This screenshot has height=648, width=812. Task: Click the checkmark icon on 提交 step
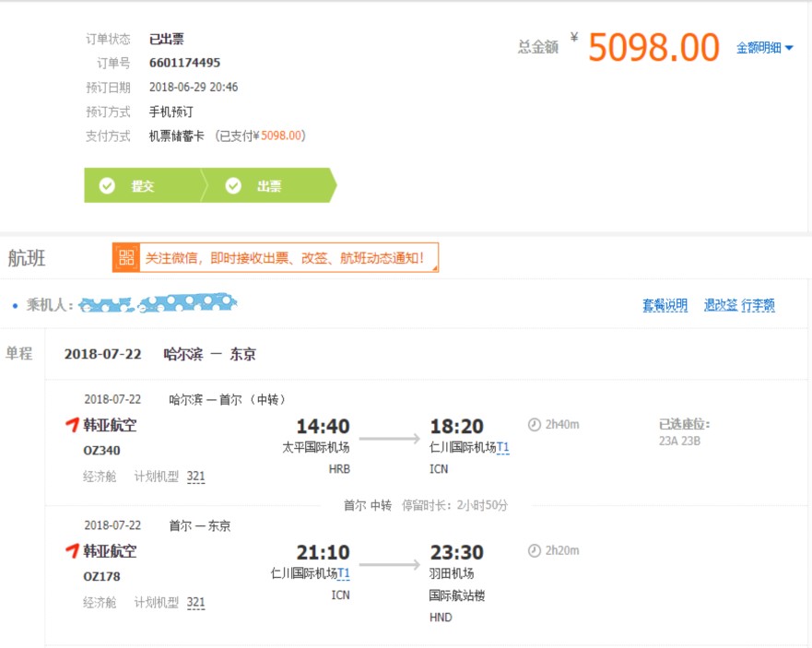coord(107,186)
